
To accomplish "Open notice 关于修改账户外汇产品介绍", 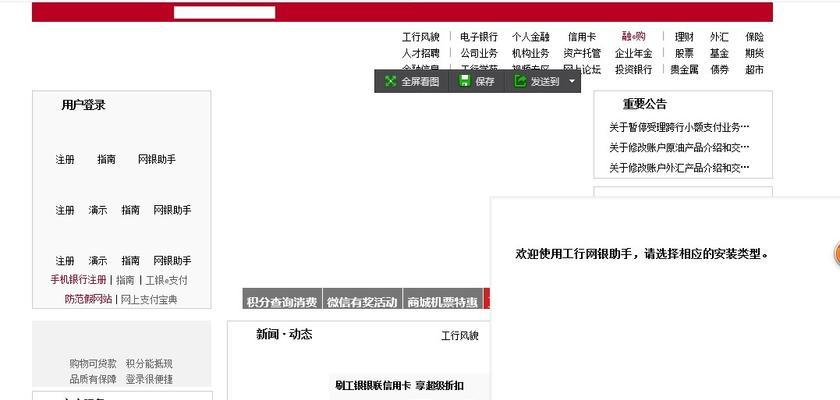I will coord(679,168).
